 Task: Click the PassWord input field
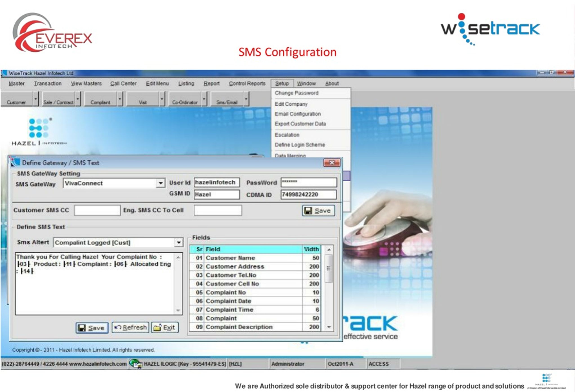(x=309, y=182)
